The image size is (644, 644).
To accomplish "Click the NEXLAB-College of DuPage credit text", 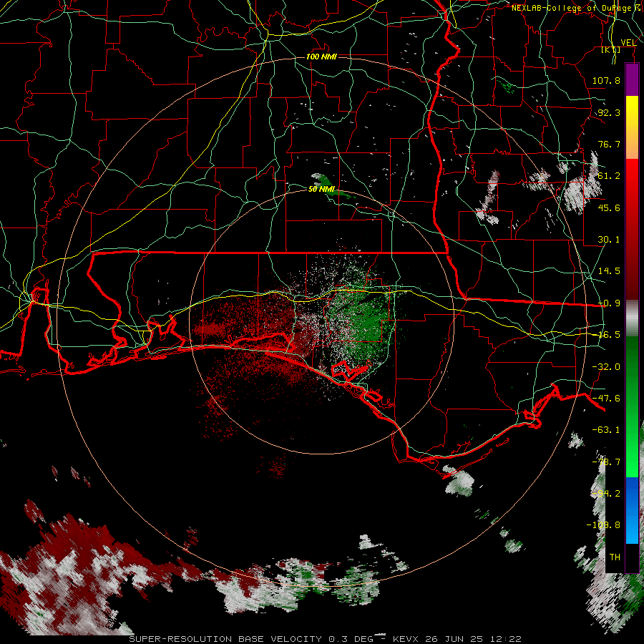I will (572, 8).
